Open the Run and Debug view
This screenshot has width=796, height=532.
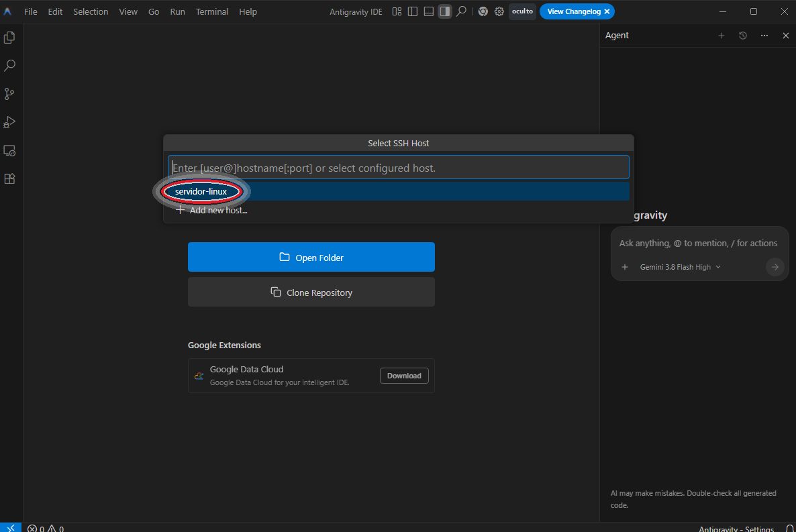click(9, 122)
